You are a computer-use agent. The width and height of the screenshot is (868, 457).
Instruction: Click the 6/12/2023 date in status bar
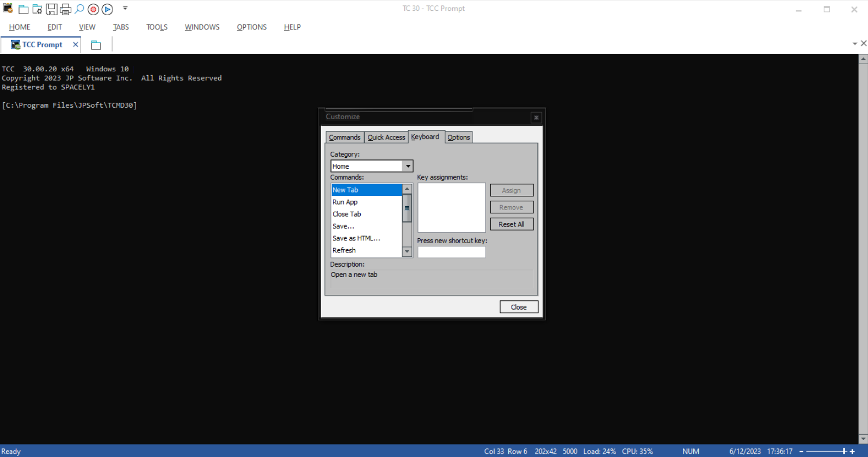click(x=745, y=452)
